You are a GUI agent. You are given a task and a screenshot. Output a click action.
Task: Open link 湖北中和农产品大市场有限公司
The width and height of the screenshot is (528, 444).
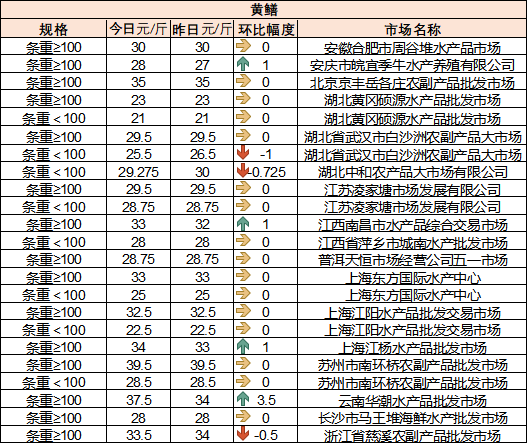412,172
